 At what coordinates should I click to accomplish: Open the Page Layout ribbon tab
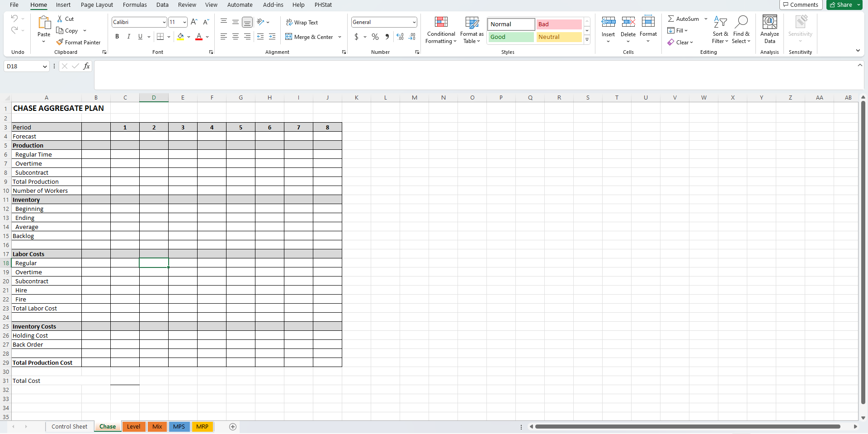click(x=97, y=5)
